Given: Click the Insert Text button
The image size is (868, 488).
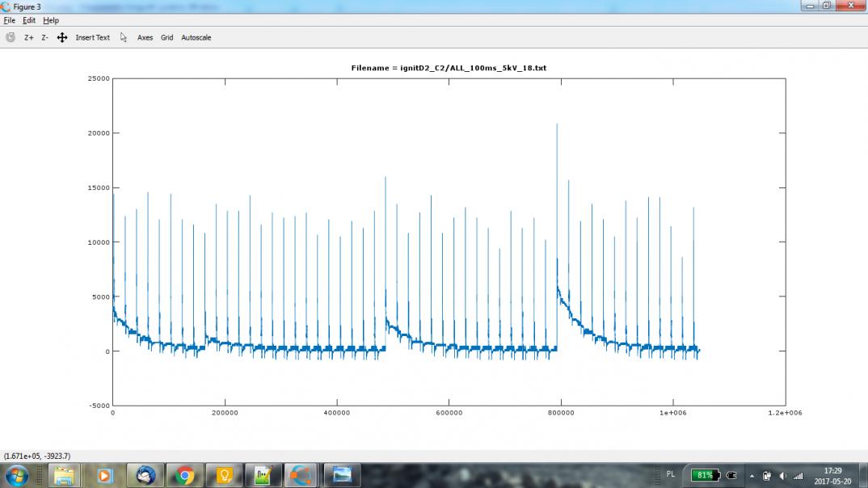Looking at the screenshot, I should coord(92,37).
